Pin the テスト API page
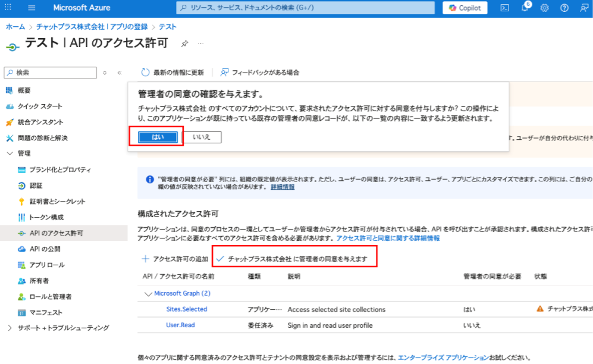Image resolution: width=593 pixels, height=364 pixels. 184,43
